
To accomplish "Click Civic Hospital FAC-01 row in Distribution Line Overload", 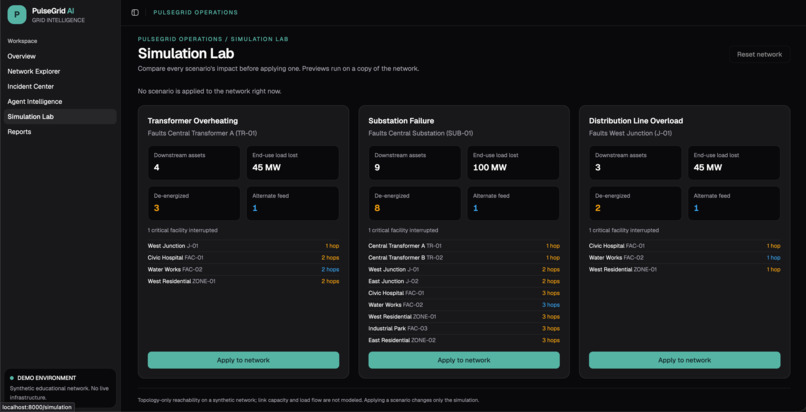I will [684, 246].
